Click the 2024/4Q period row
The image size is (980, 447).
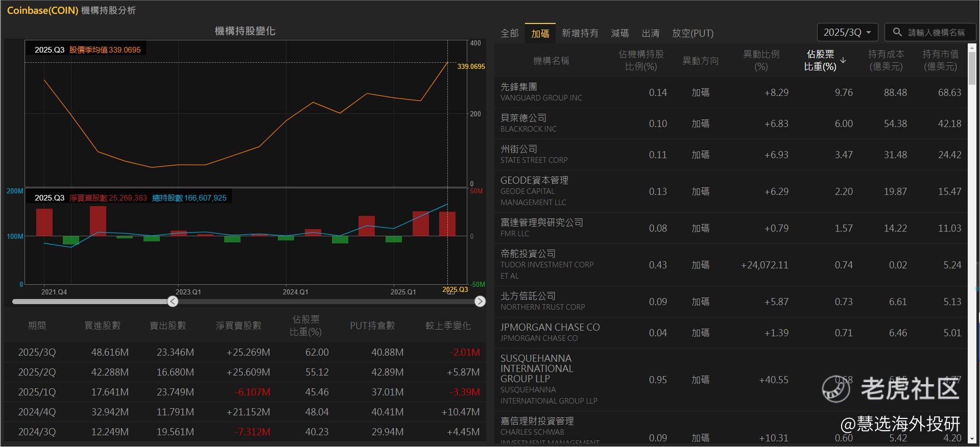(245, 412)
